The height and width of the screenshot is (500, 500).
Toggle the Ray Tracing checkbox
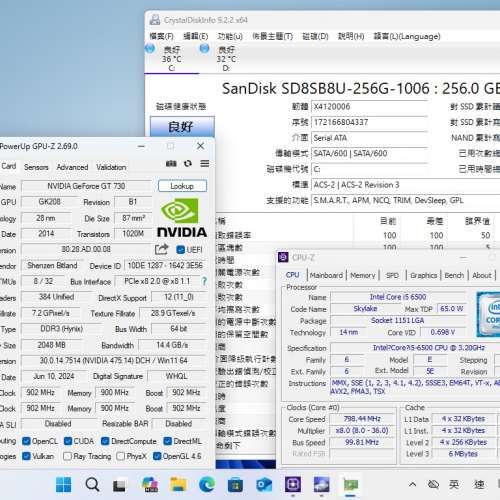tap(67, 456)
